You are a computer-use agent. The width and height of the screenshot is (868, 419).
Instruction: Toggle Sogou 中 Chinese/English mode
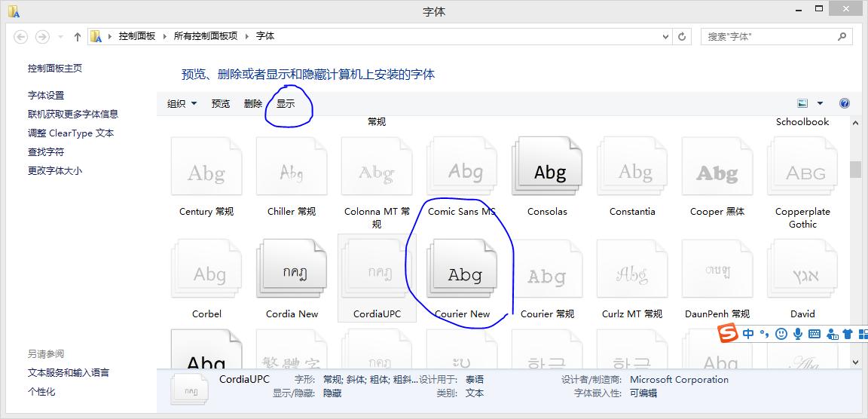[x=748, y=334]
